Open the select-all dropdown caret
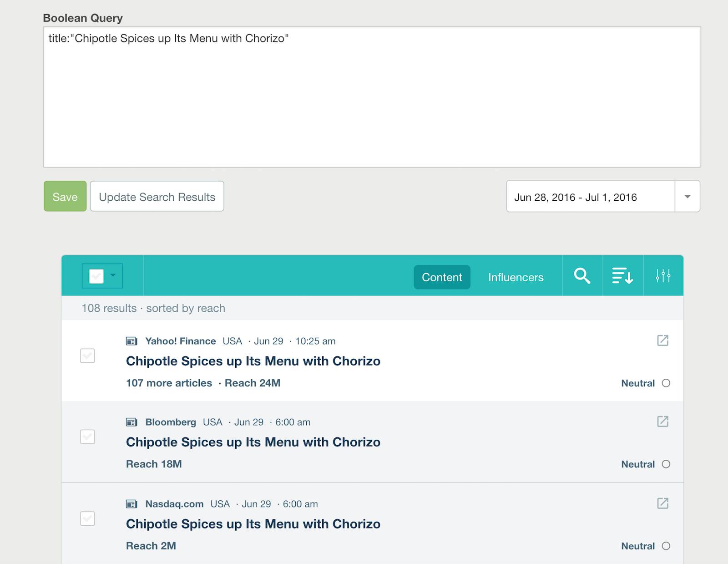Image resolution: width=728 pixels, height=564 pixels. coord(113,275)
